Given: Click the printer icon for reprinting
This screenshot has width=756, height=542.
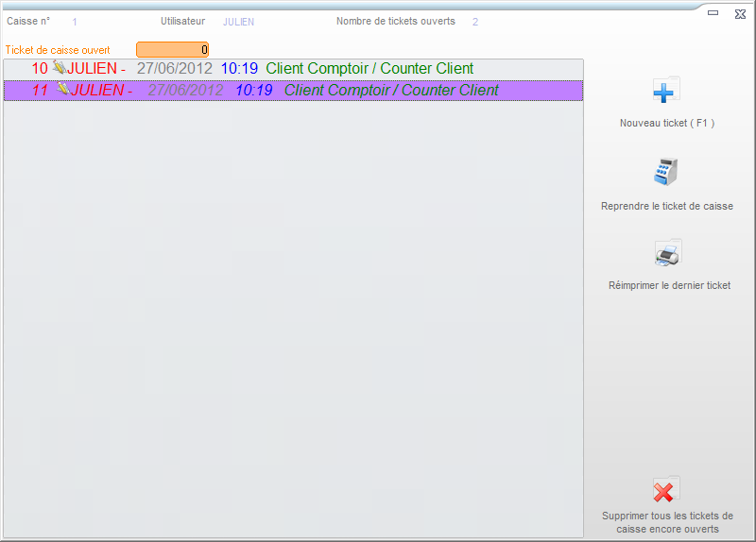Looking at the screenshot, I should (666, 253).
